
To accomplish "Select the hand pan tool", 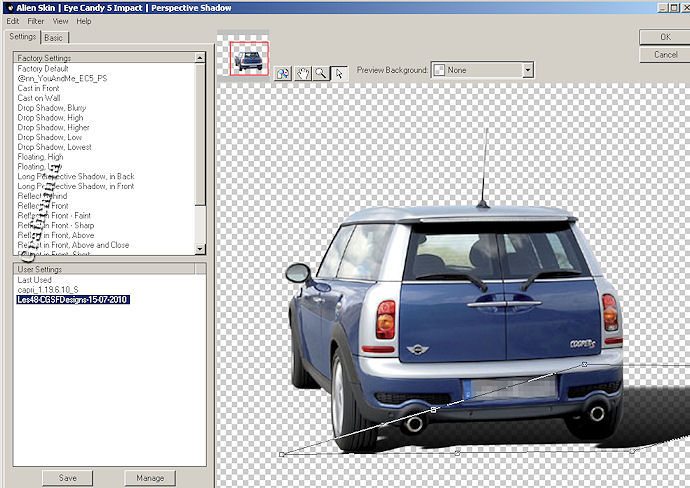I will (x=303, y=73).
